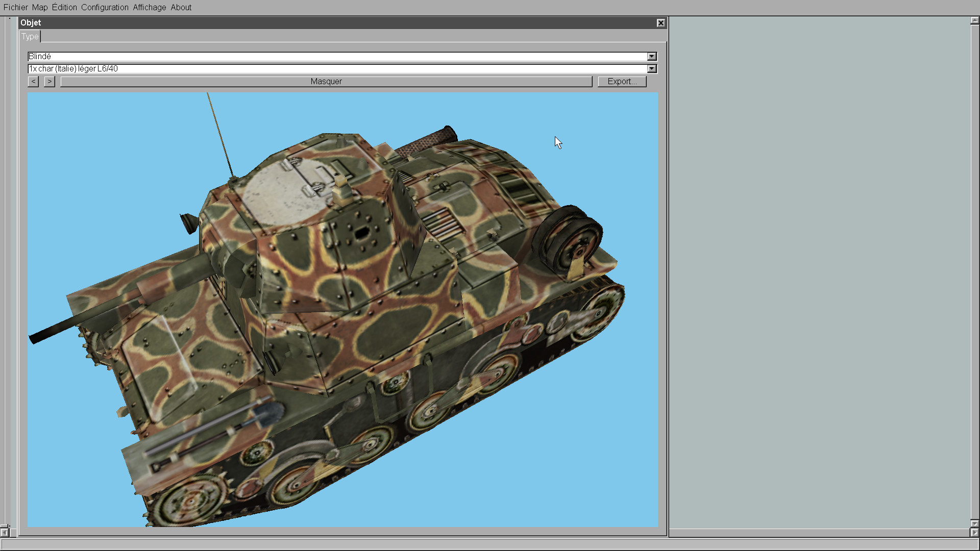Close the Objet panel
The image size is (980, 551).
(660, 23)
